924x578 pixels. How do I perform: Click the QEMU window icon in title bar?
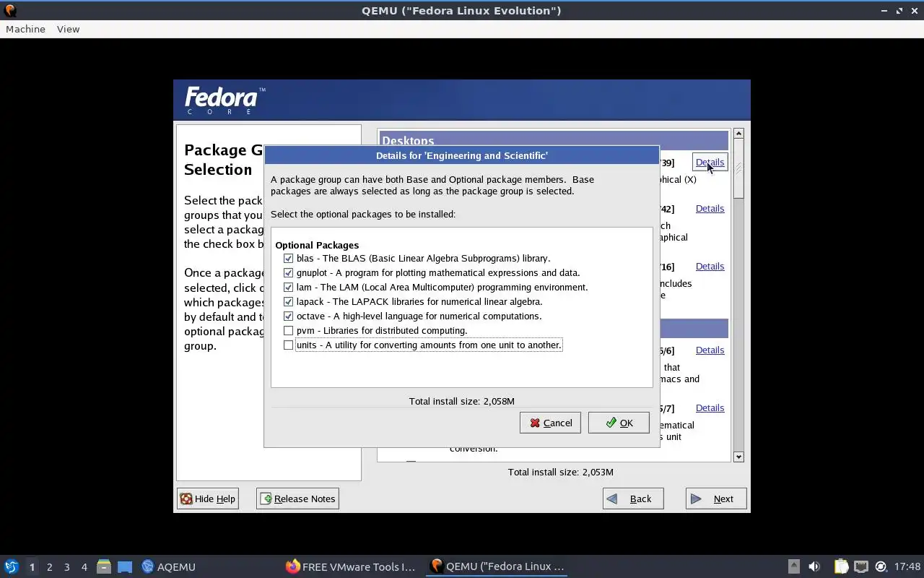click(x=10, y=10)
